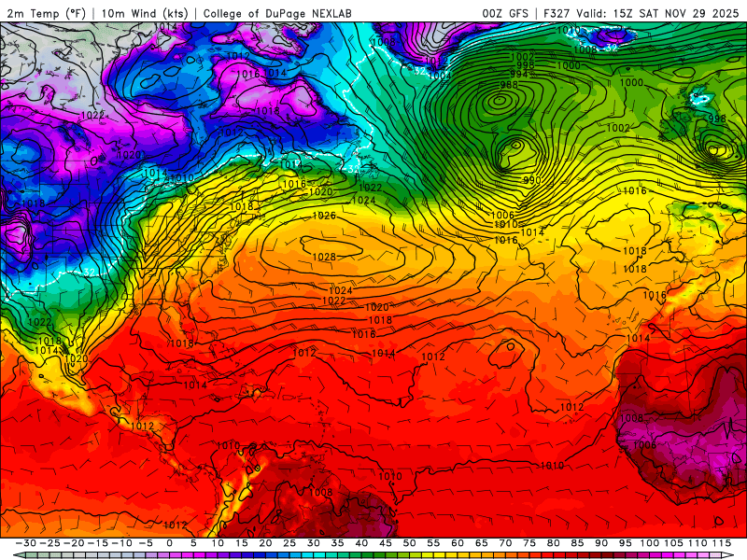Image resolution: width=747 pixels, height=560 pixels.
Task: Click the 85 temperature scale label
Action: coord(577,543)
